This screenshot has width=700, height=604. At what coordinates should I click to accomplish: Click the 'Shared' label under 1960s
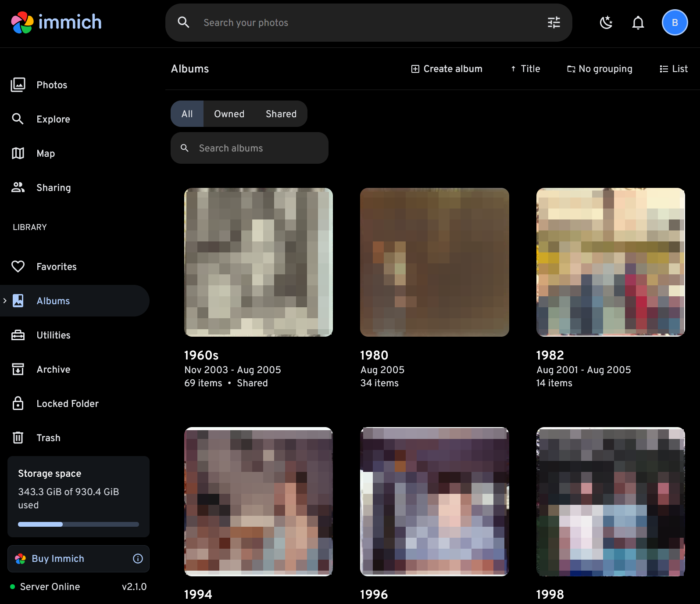(252, 383)
